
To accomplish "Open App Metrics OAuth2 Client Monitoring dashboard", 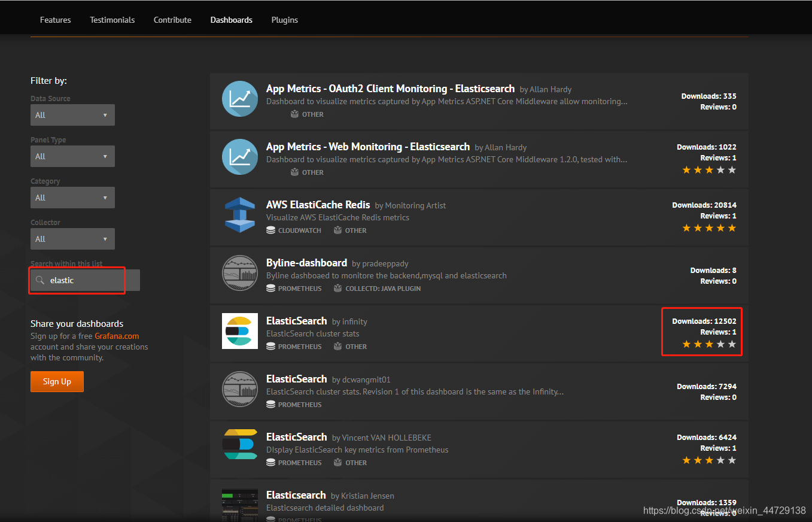I will (x=390, y=89).
